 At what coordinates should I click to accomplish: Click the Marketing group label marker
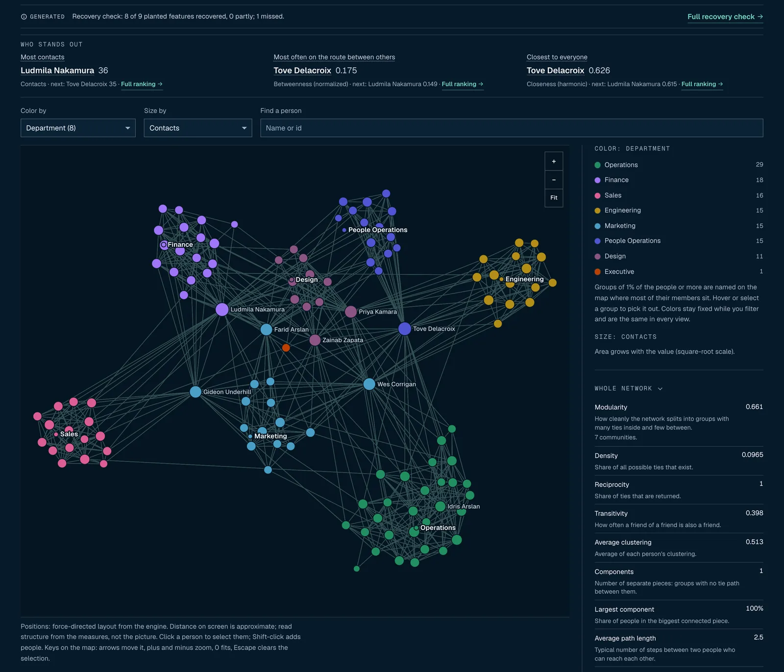(250, 436)
